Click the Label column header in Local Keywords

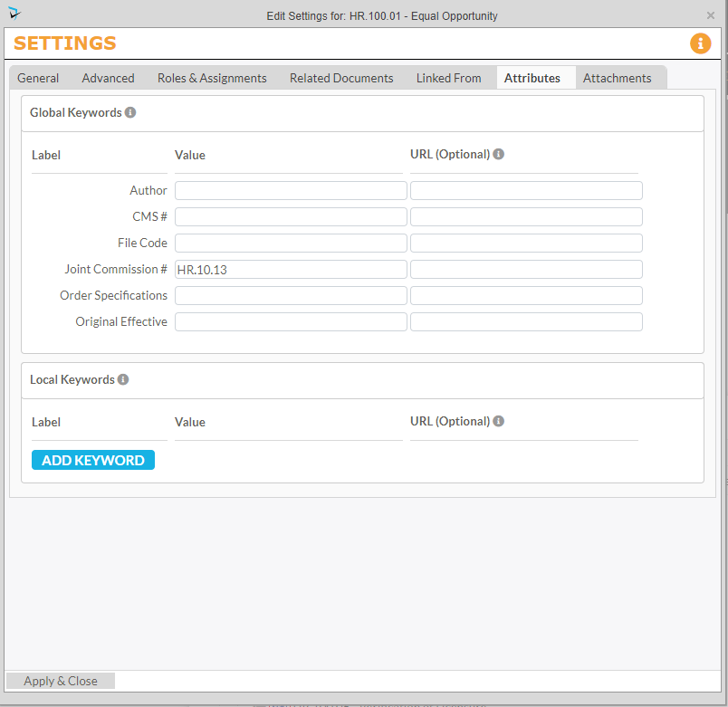pyautogui.click(x=46, y=422)
